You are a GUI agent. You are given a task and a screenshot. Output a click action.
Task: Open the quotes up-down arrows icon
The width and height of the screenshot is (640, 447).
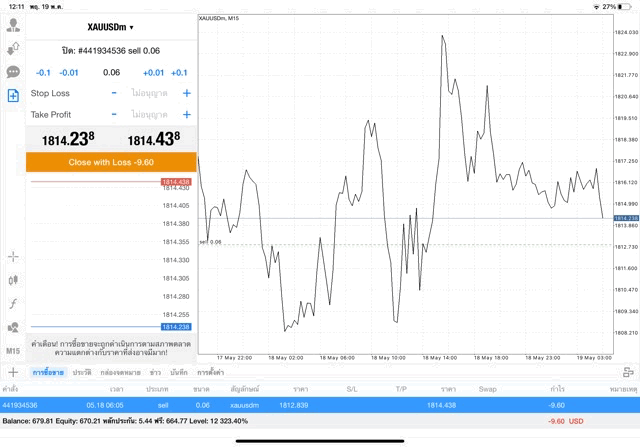click(13, 48)
